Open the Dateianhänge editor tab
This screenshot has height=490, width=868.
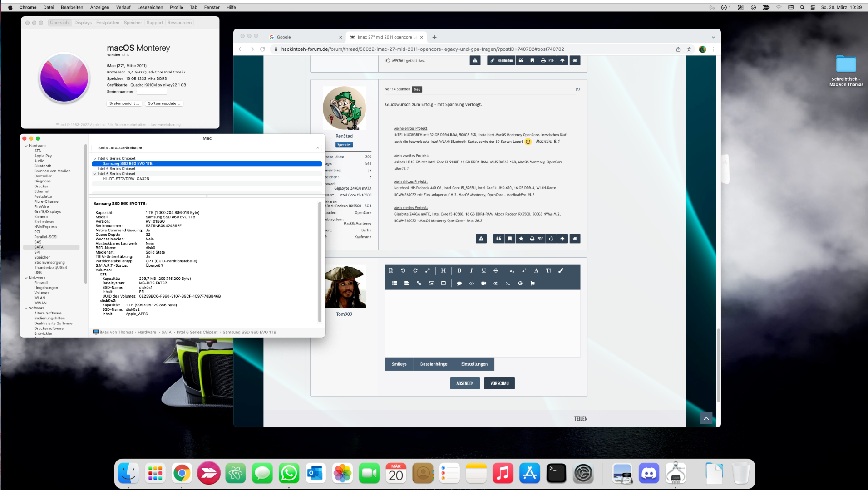point(434,364)
